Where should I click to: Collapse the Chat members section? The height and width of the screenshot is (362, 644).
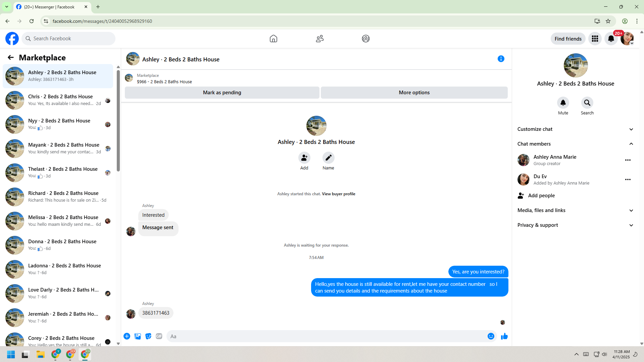576,144
